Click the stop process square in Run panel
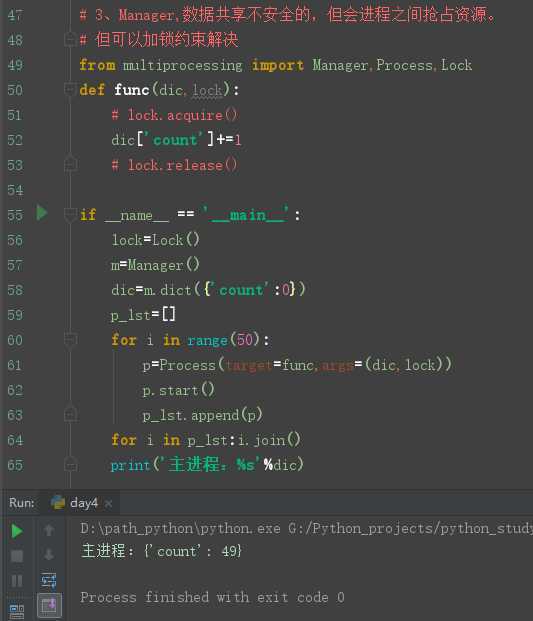The height and width of the screenshot is (621, 533). [17, 556]
